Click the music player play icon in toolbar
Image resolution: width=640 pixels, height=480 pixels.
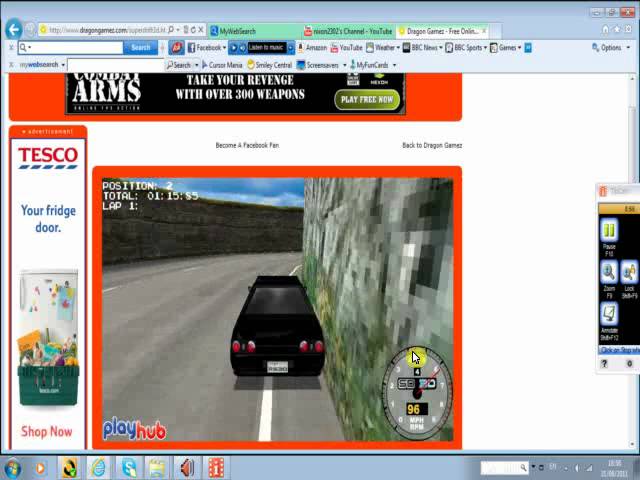233,48
